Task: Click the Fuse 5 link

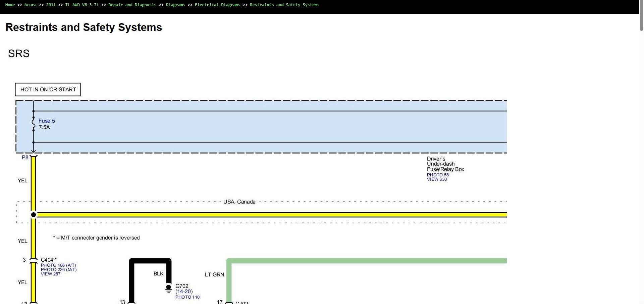Action: tap(47, 121)
